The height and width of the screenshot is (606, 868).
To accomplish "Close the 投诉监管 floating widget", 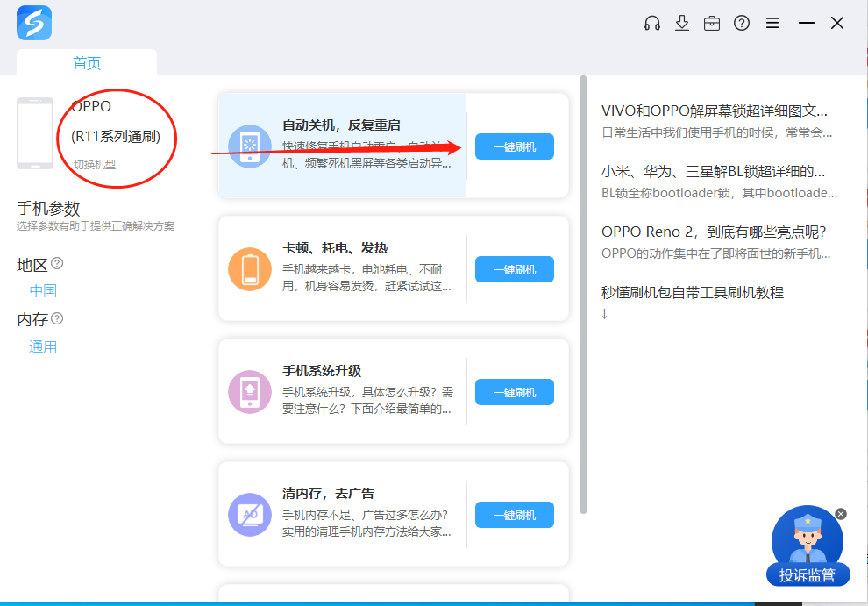I will (x=840, y=514).
